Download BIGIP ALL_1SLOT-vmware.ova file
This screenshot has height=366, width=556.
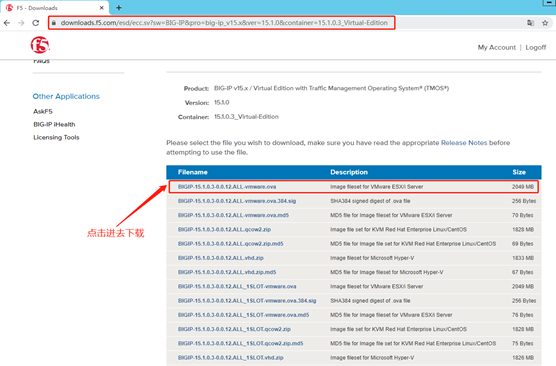click(x=237, y=286)
